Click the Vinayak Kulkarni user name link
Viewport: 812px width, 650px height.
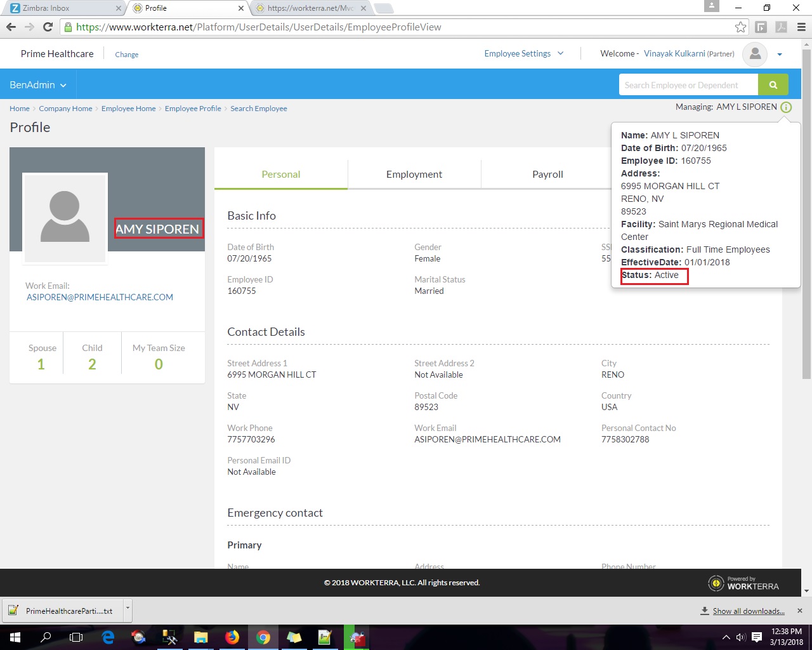click(x=674, y=53)
